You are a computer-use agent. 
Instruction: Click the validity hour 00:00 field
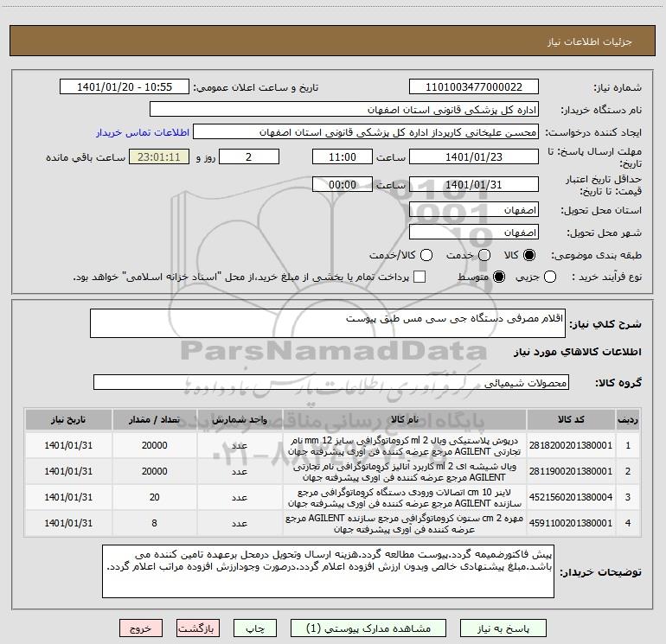click(x=343, y=184)
